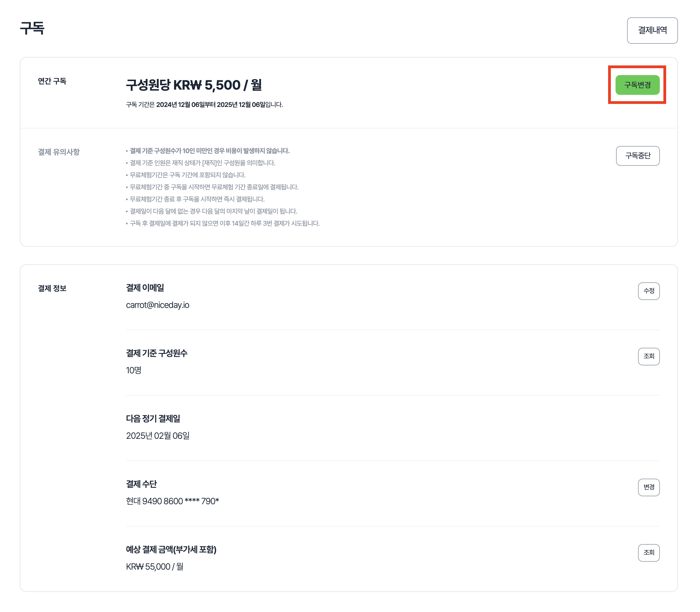The height and width of the screenshot is (612, 700).
Task: Click the 현대 card number text
Action: [x=172, y=501]
